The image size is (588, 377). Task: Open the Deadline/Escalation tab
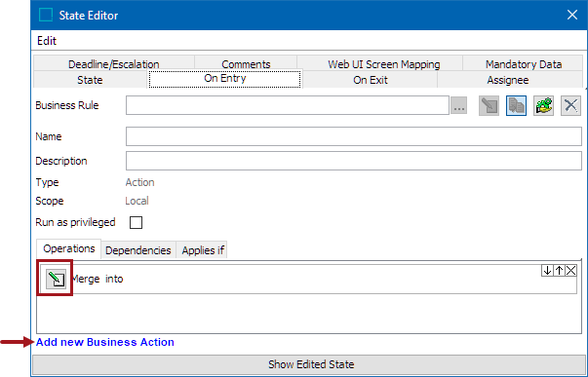[x=114, y=63]
